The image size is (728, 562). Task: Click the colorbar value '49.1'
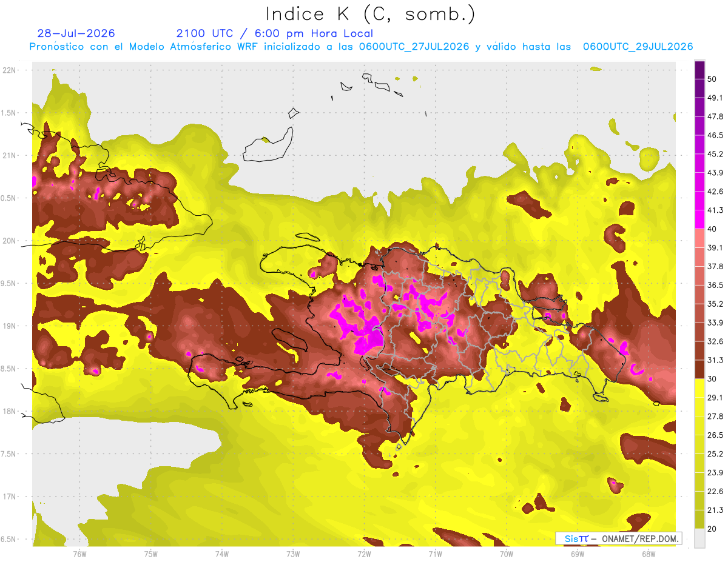click(715, 98)
